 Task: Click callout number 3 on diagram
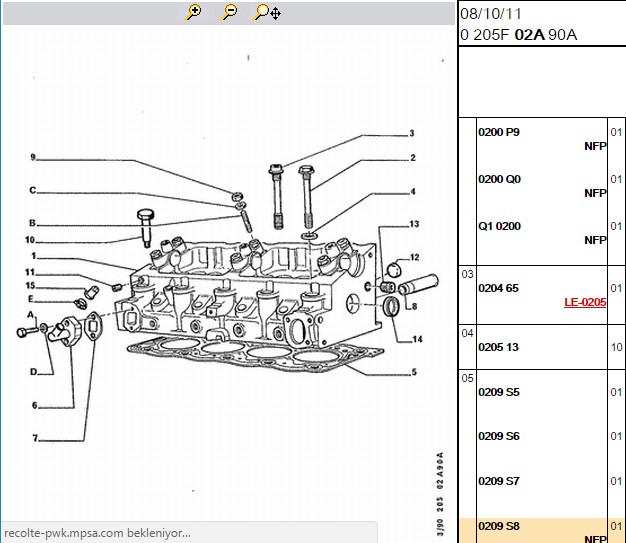coord(412,133)
